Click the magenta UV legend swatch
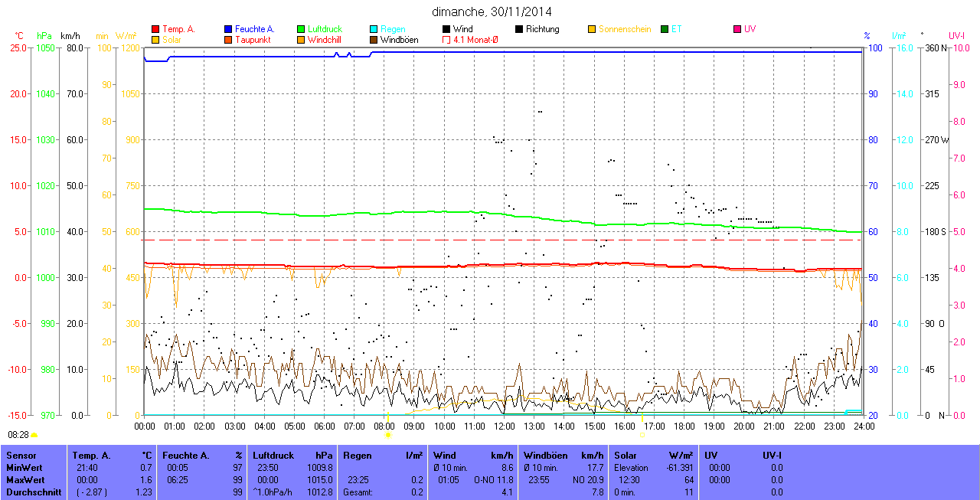Viewport: 980px width, 500px height. click(737, 29)
